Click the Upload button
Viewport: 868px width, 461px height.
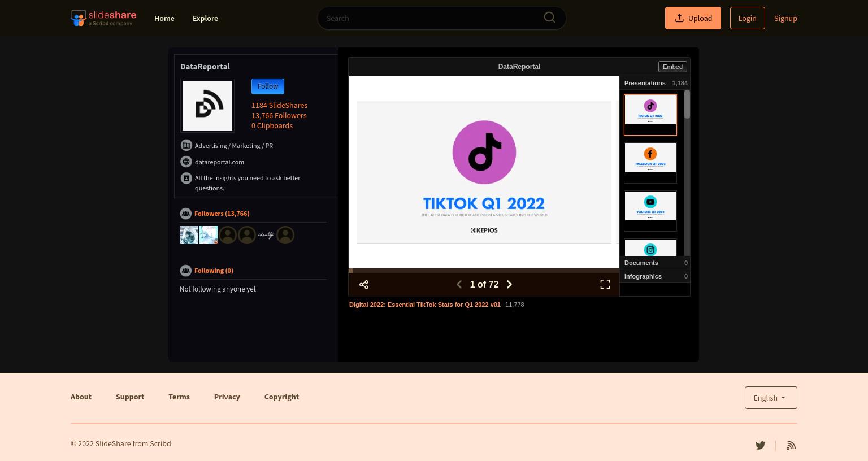693,18
